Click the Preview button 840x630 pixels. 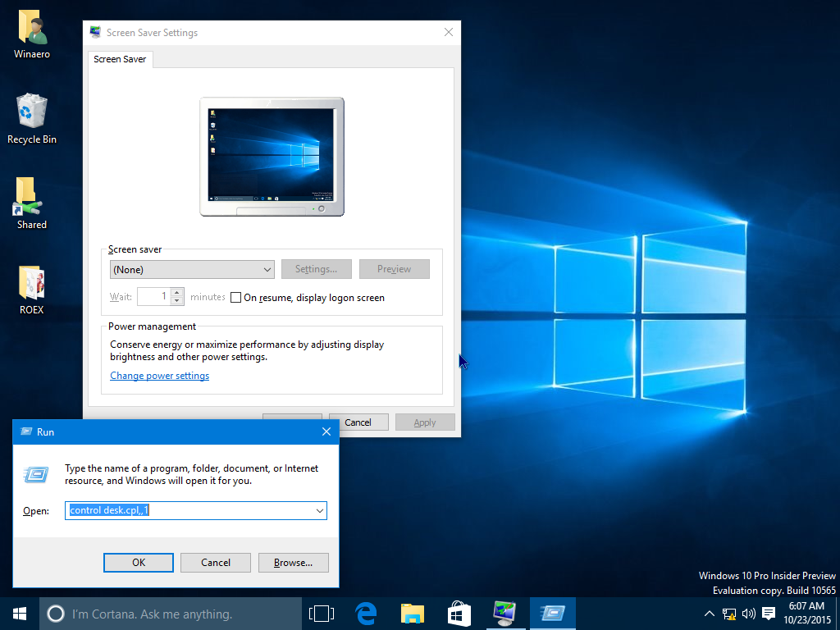click(x=395, y=269)
